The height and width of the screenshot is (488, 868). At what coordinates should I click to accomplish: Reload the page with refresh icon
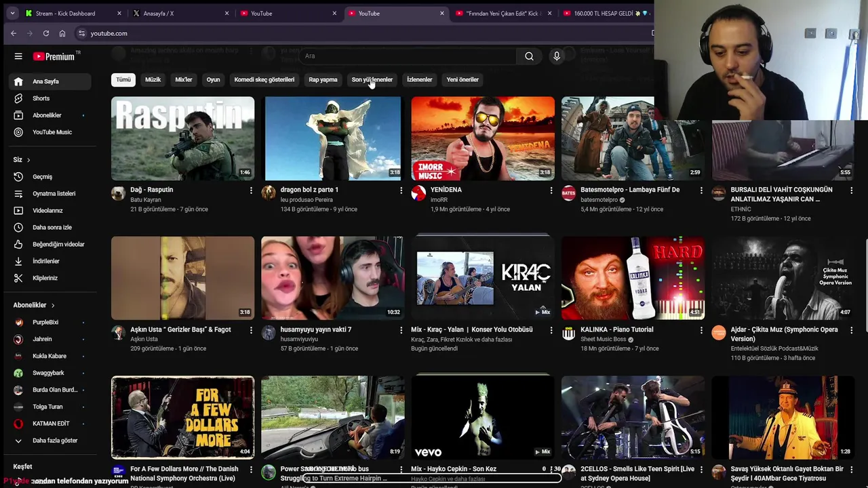(46, 33)
